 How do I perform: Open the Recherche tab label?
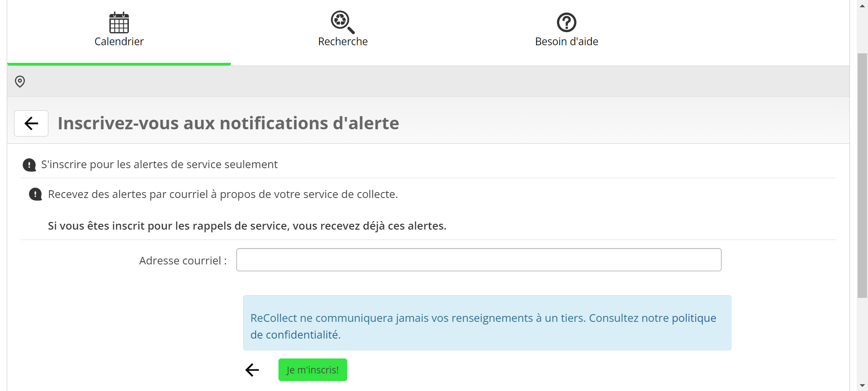343,42
